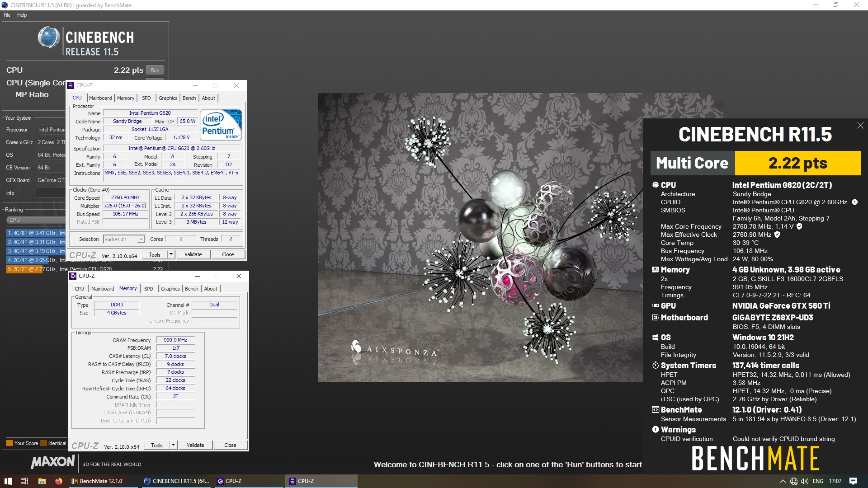
Task: Click Validate in lower CPU-Z window
Action: point(195,446)
